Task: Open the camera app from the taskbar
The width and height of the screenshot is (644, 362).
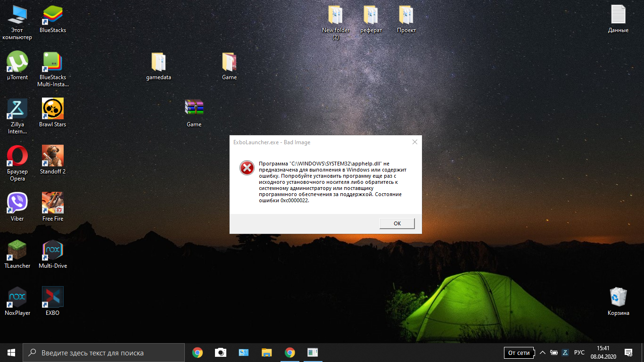Action: pyautogui.click(x=220, y=353)
